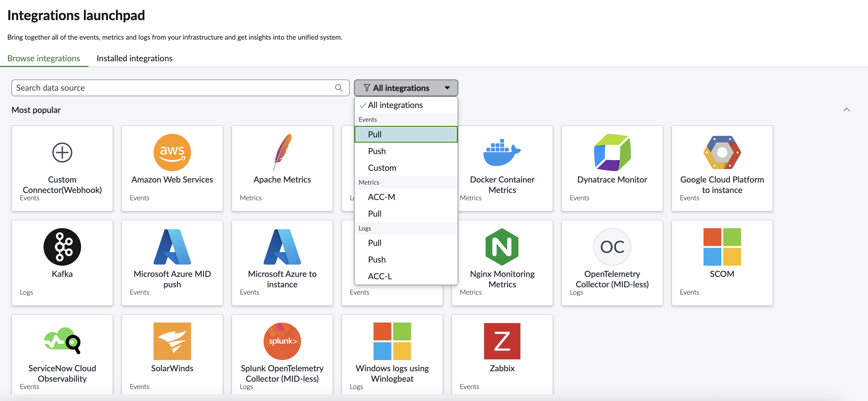
Task: Select Push under the Events group
Action: pos(406,151)
